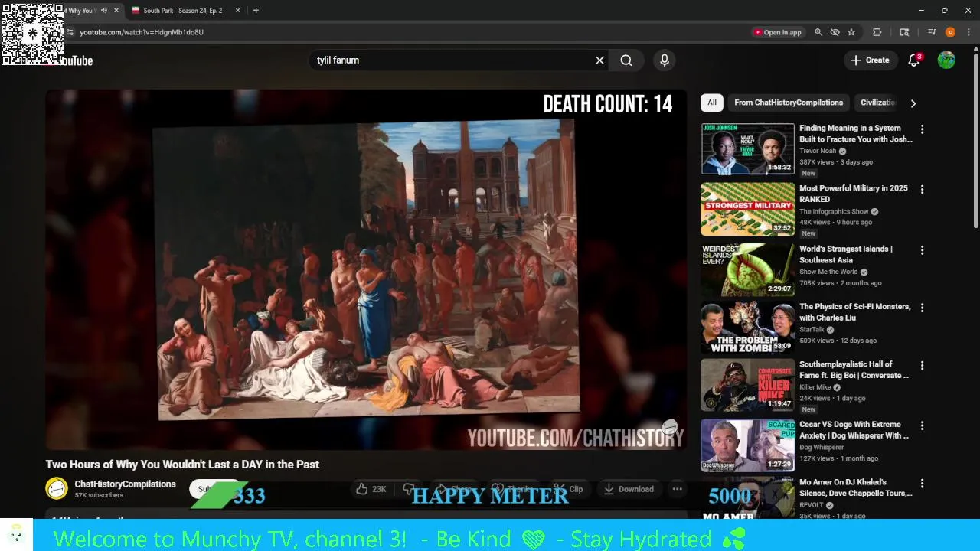This screenshot has width=980, height=551.
Task: Clear the search text with the X
Action: coord(599,60)
